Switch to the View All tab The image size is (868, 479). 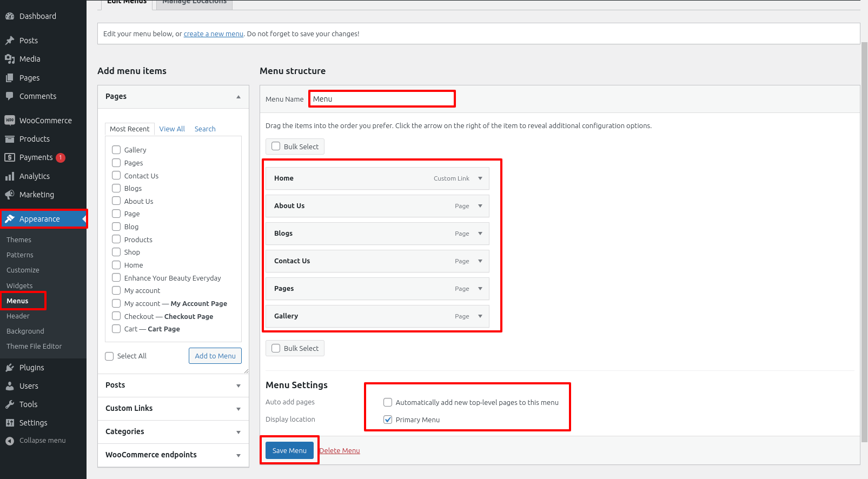tap(172, 129)
